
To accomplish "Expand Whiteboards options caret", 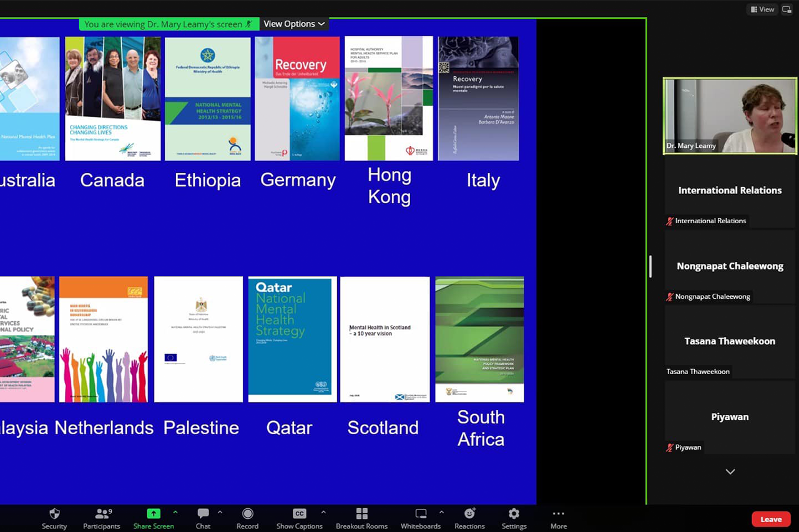I will tap(441, 512).
